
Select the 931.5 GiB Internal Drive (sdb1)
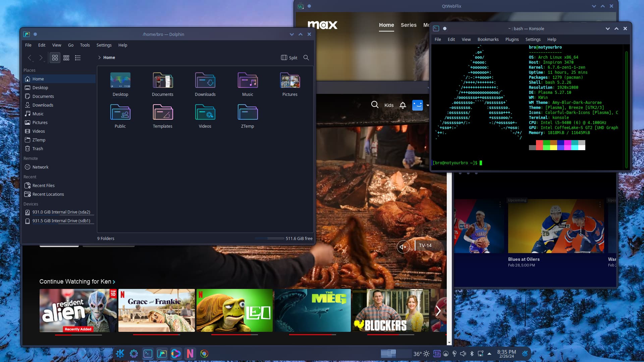[59, 221]
